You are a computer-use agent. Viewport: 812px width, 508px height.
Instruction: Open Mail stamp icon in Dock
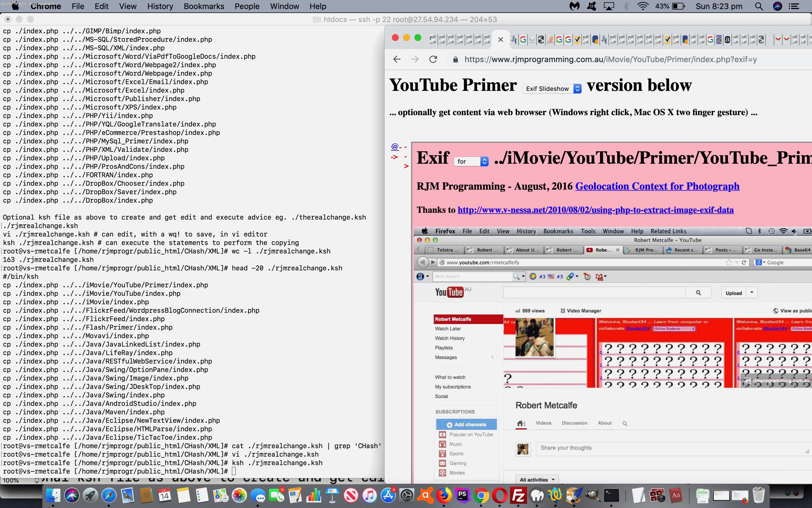pyautogui.click(x=127, y=495)
